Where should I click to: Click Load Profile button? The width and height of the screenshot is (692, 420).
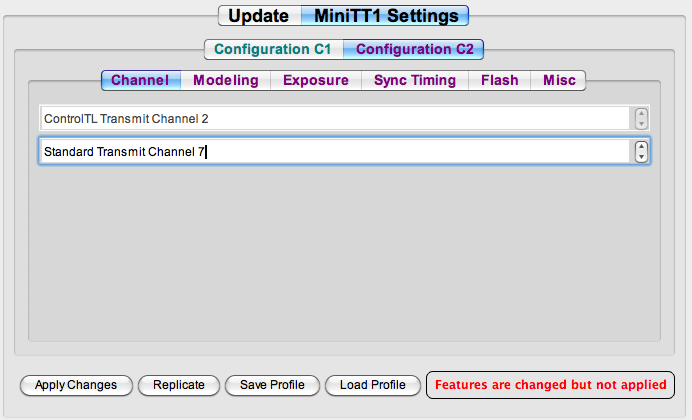(373, 385)
